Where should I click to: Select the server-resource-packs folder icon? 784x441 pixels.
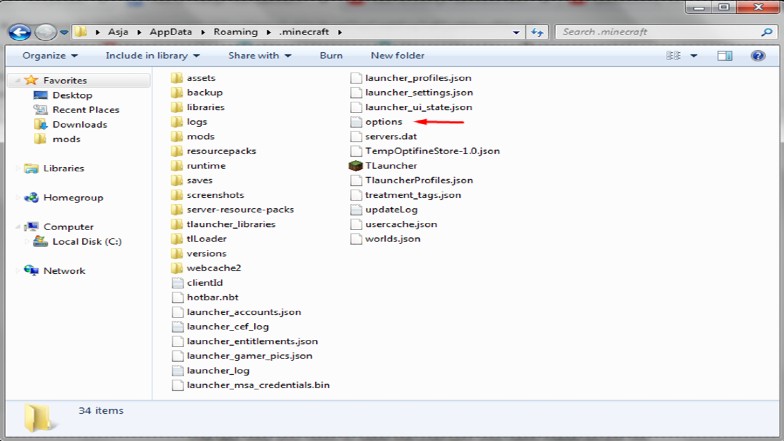pos(176,210)
